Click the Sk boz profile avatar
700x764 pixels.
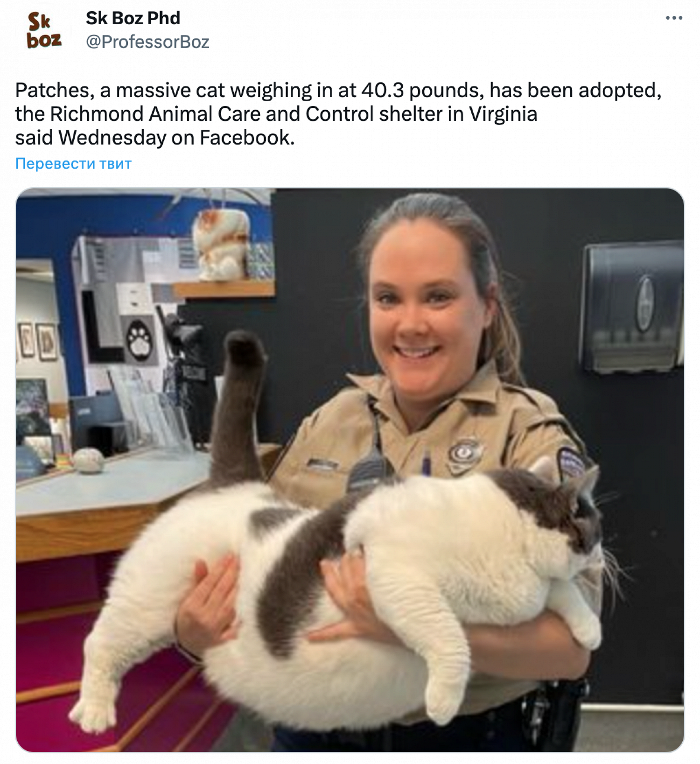[x=44, y=31]
